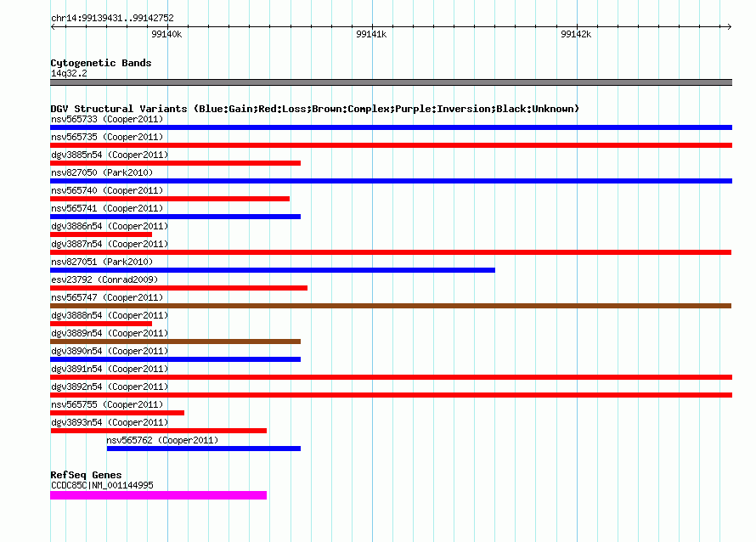Select the magenta CCDC85C gene bar
Screen dimensions: 756x542
(x=159, y=496)
